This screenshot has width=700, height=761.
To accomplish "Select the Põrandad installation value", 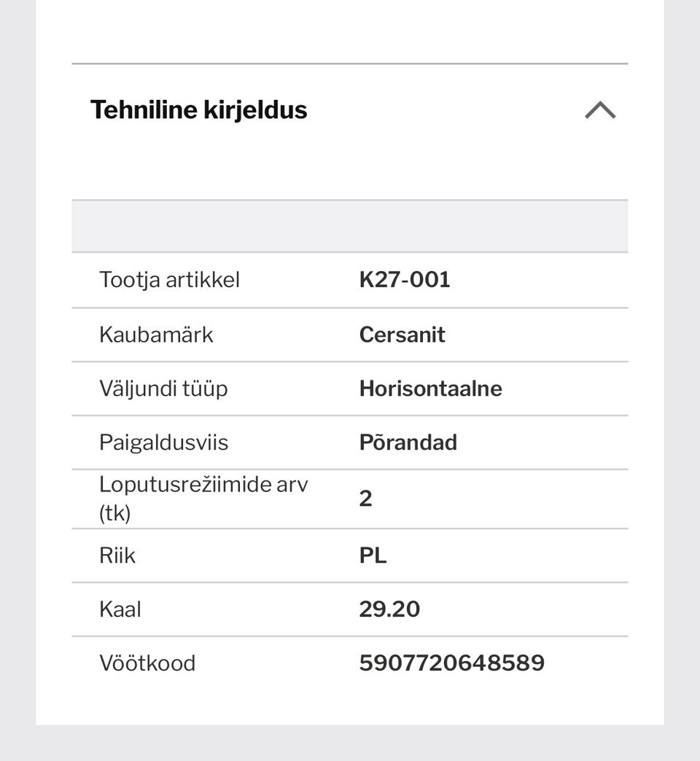I will [408, 442].
